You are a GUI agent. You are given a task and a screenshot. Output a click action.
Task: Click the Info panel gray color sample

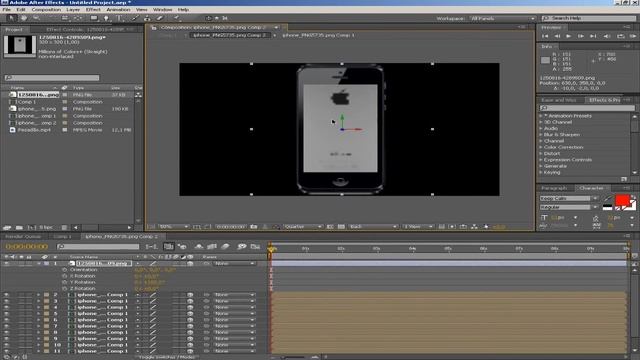coord(545,60)
